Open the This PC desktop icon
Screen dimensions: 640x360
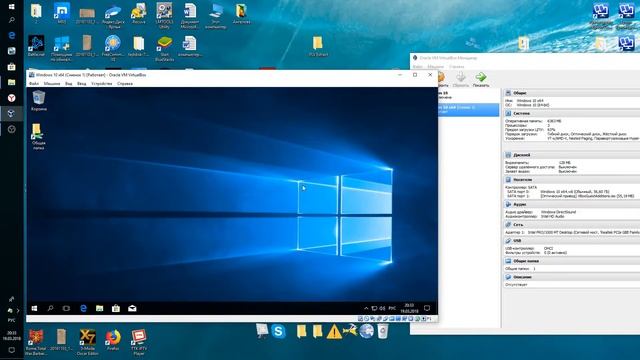point(216,16)
